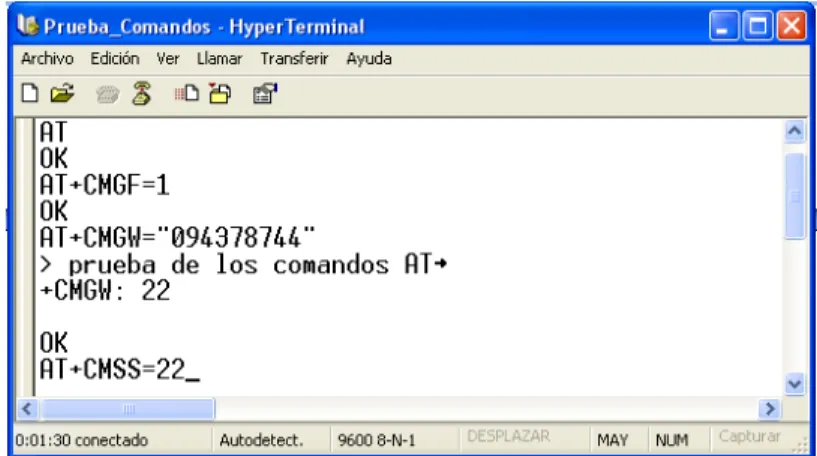Open the Ayuda menu
The image size is (817, 456).
(x=369, y=59)
